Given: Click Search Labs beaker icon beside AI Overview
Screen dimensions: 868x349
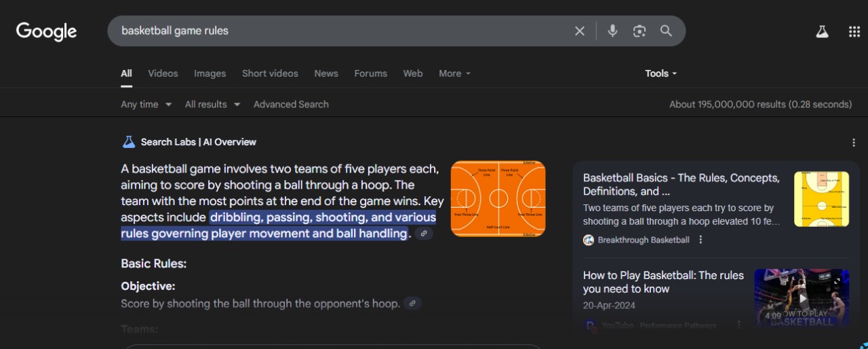Looking at the screenshot, I should 129,142.
